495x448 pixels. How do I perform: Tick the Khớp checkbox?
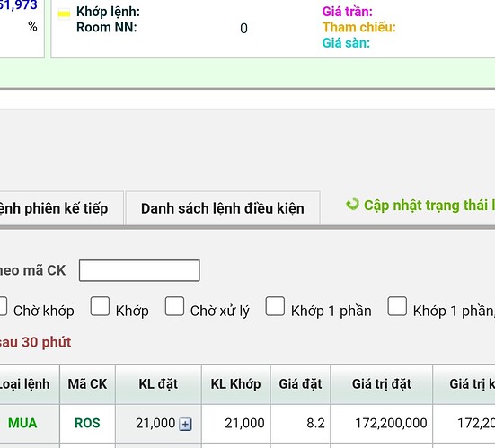coord(100,306)
